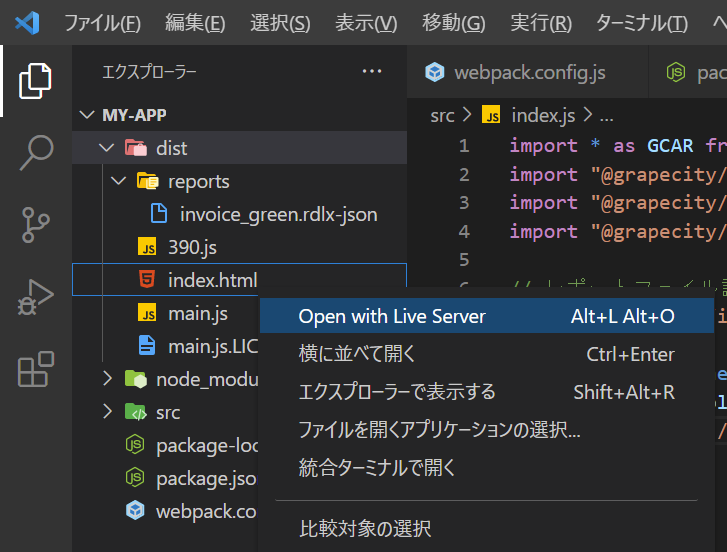The width and height of the screenshot is (727, 552).
Task: Click the src breadcrumb segment
Action: [442, 115]
